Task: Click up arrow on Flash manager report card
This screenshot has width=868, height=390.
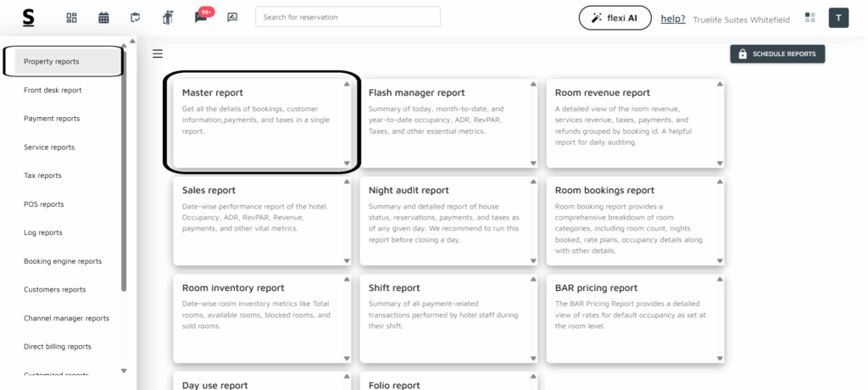Action: coord(533,84)
